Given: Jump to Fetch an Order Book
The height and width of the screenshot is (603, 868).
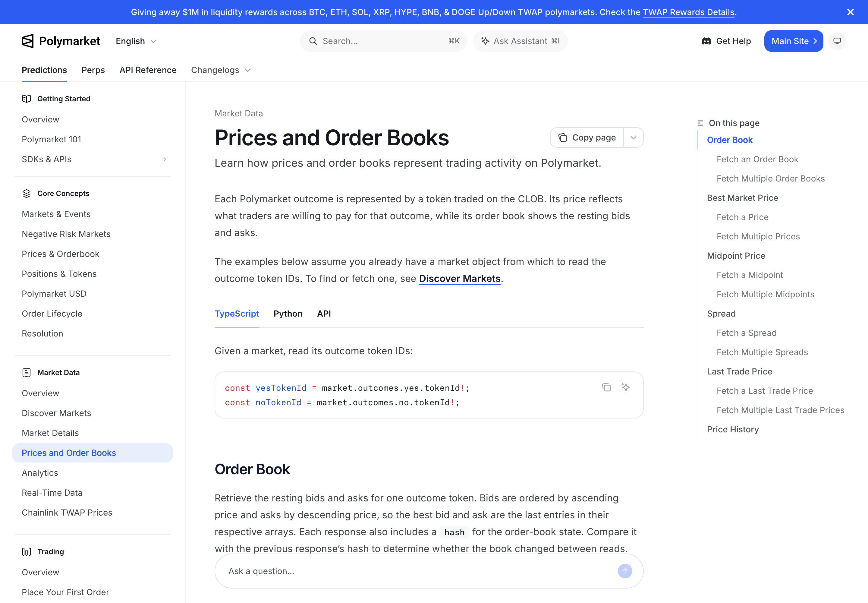Looking at the screenshot, I should point(757,159).
